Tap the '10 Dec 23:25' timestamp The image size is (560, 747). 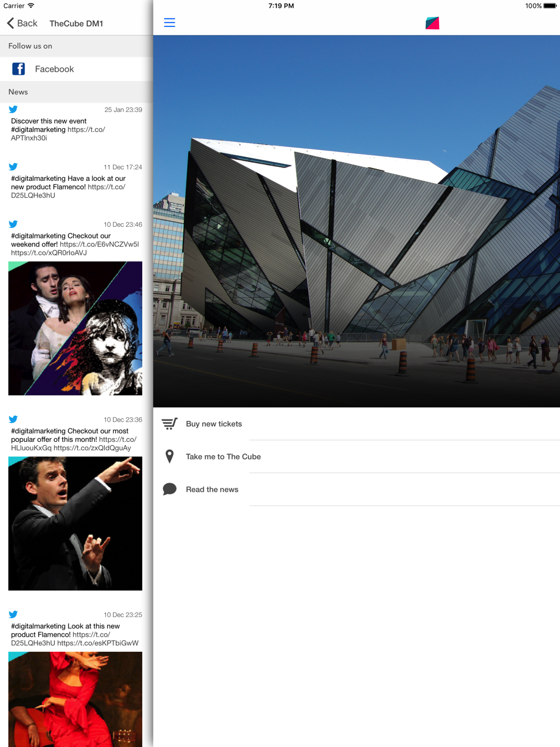point(123,615)
